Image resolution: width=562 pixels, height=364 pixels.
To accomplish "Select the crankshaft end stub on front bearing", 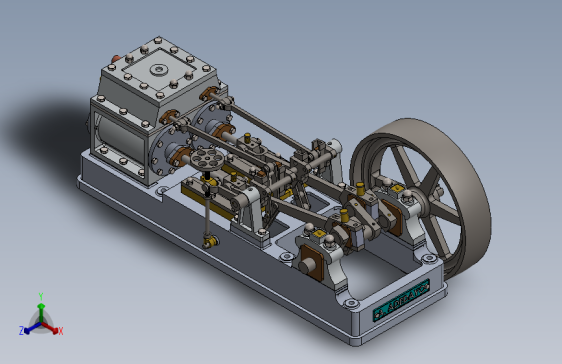I will [307, 265].
